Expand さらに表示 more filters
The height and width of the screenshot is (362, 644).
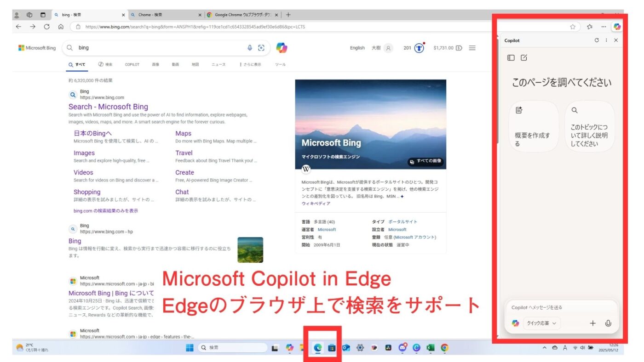(x=250, y=64)
